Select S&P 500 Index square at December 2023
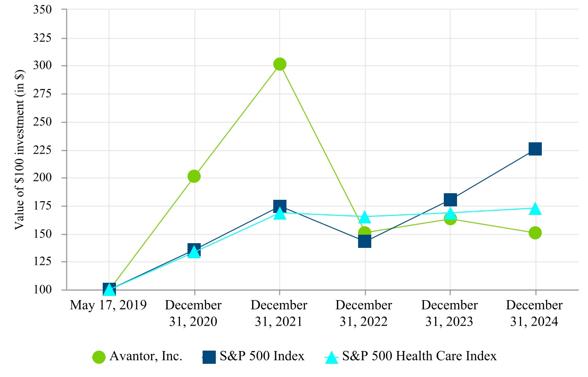The height and width of the screenshot is (377, 588). pyautogui.click(x=450, y=199)
